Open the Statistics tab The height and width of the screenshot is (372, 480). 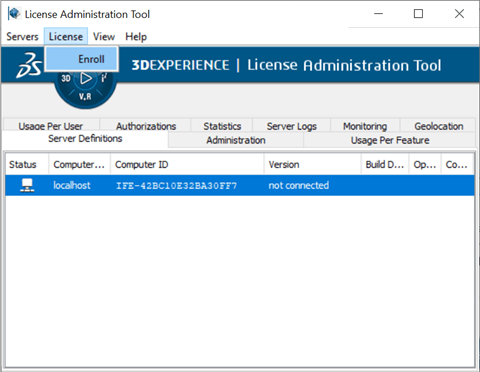coord(222,126)
